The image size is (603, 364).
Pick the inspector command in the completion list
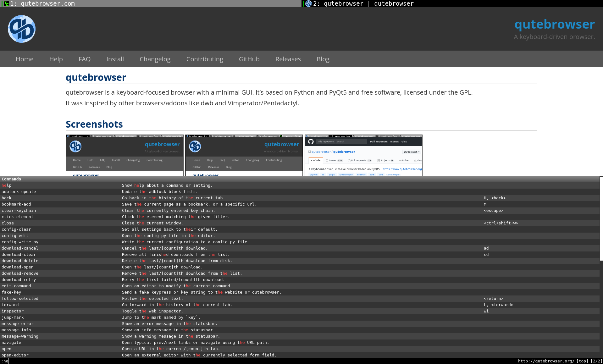coord(13,311)
